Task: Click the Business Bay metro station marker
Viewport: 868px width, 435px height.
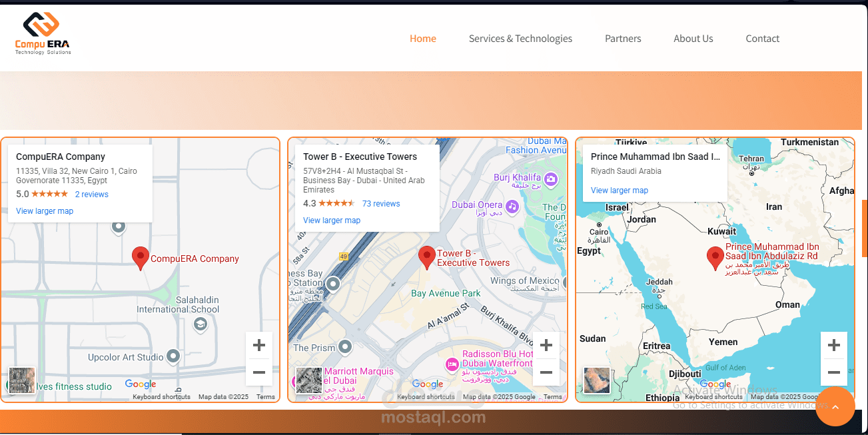Action: pyautogui.click(x=333, y=284)
